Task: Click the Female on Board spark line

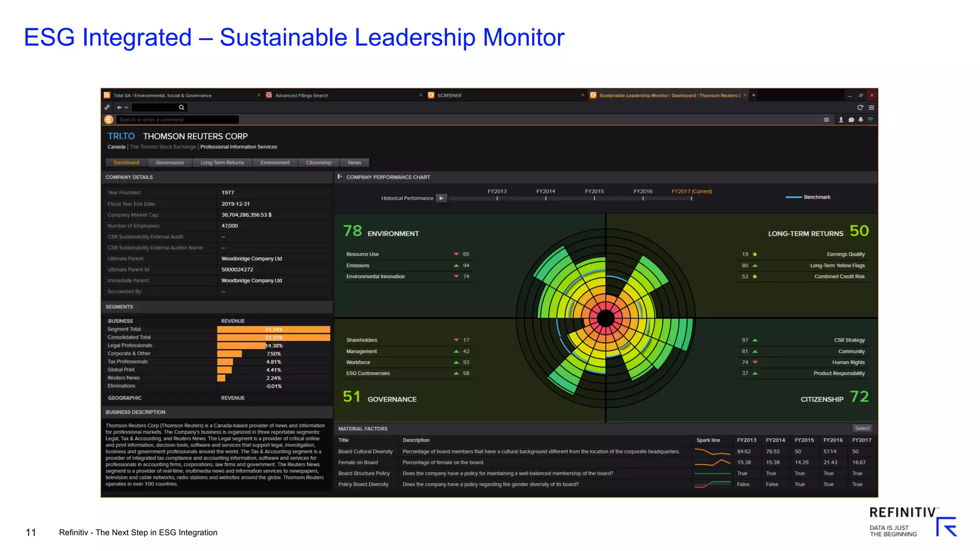Action: pyautogui.click(x=712, y=463)
